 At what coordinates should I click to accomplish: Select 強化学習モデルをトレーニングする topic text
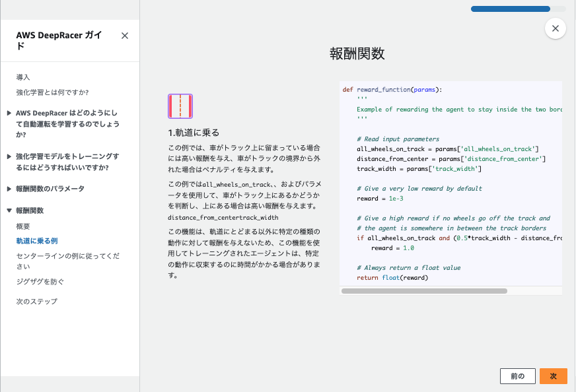click(x=67, y=162)
